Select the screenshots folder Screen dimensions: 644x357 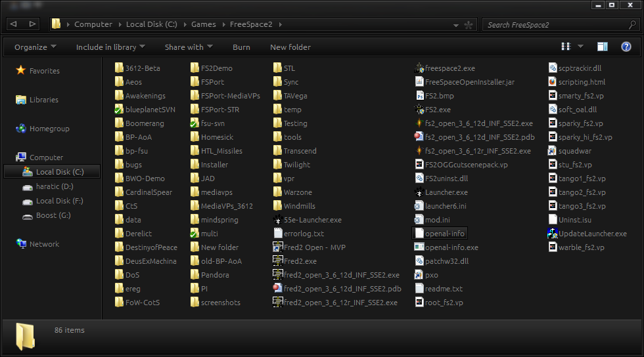tap(216, 303)
